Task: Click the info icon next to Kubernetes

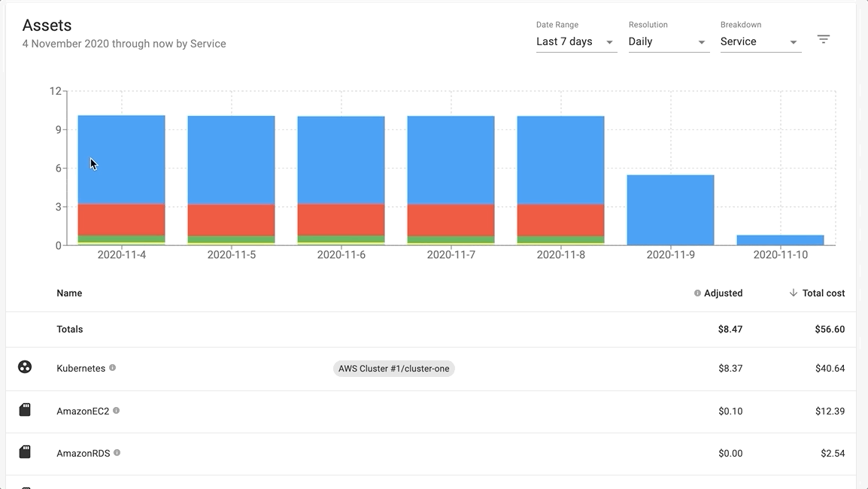Action: point(113,368)
